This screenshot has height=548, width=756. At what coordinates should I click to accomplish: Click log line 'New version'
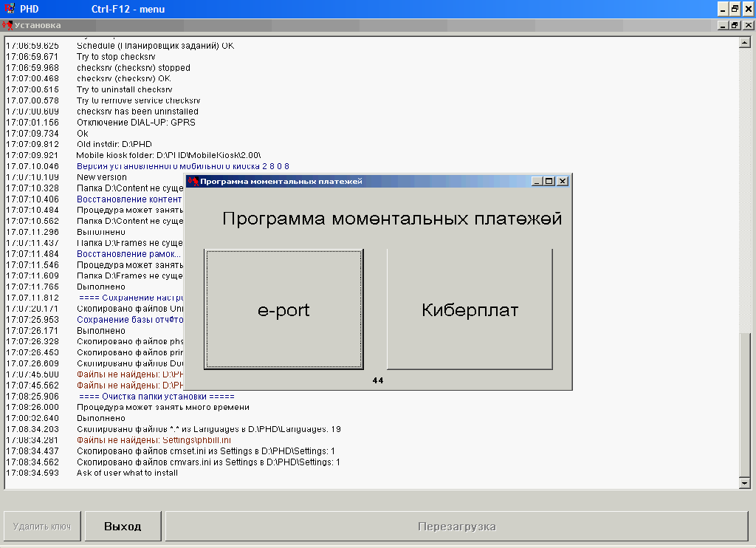[x=102, y=177]
